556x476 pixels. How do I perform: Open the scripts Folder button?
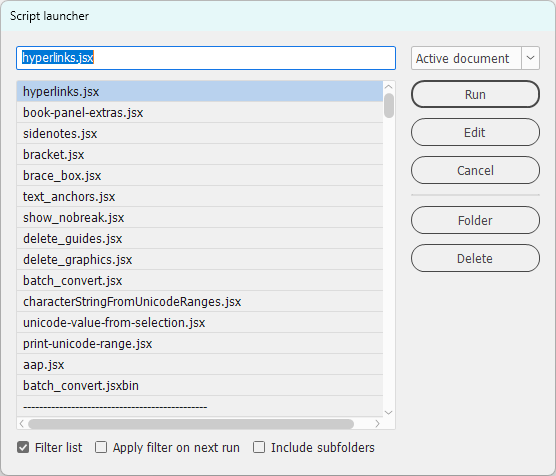pos(475,220)
